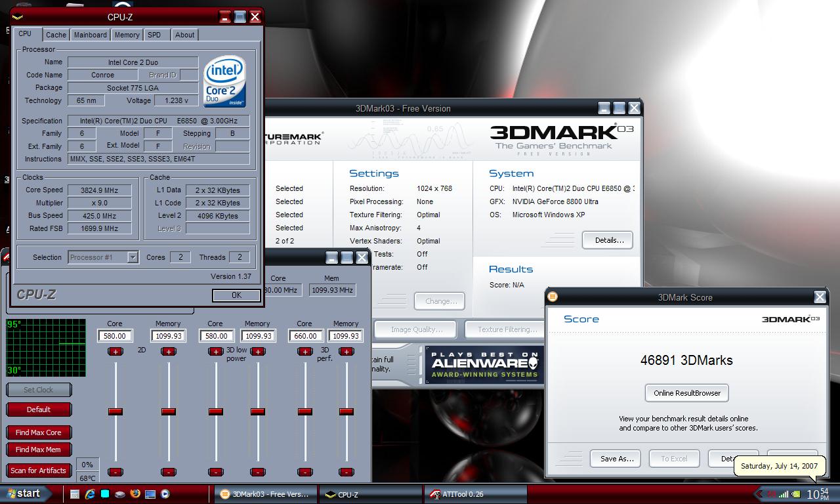The width and height of the screenshot is (840, 504).
Task: Click the 2D Memory clock slider handle
Action: pyautogui.click(x=168, y=411)
